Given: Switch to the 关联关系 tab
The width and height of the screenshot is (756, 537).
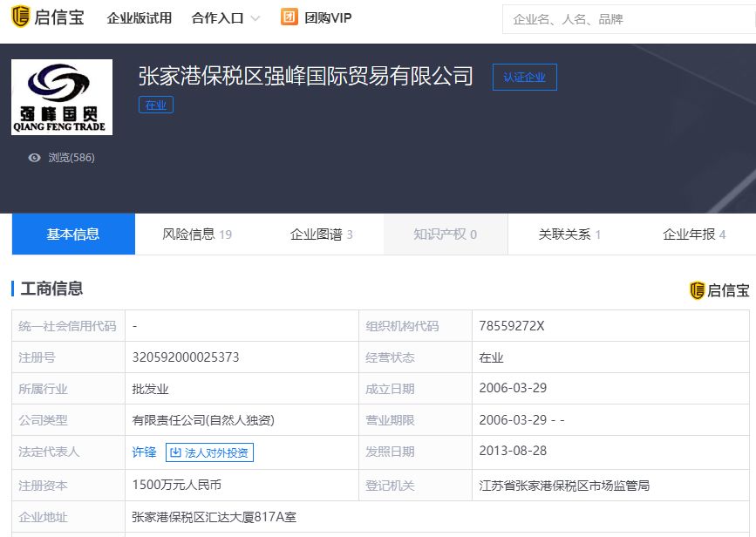Looking at the screenshot, I should 565,233.
